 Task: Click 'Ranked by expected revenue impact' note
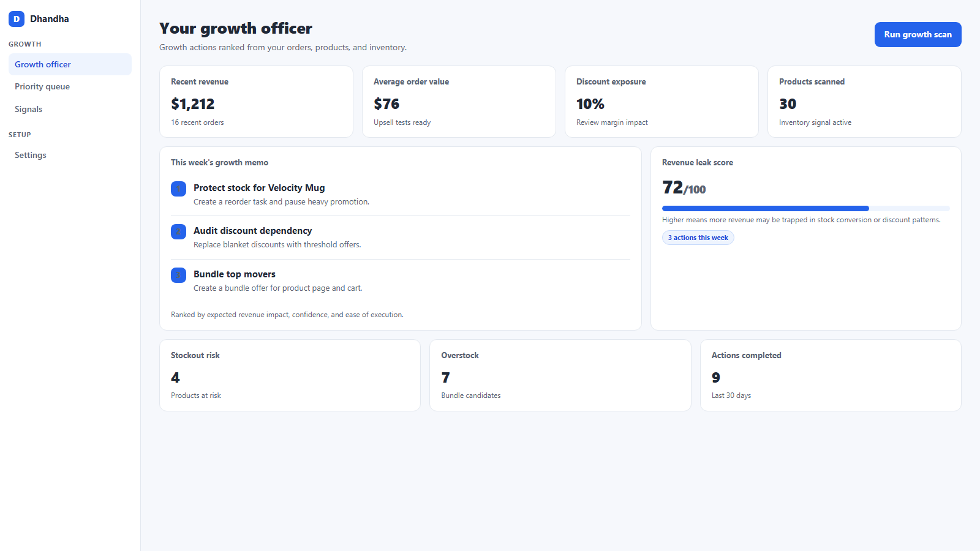pos(287,315)
